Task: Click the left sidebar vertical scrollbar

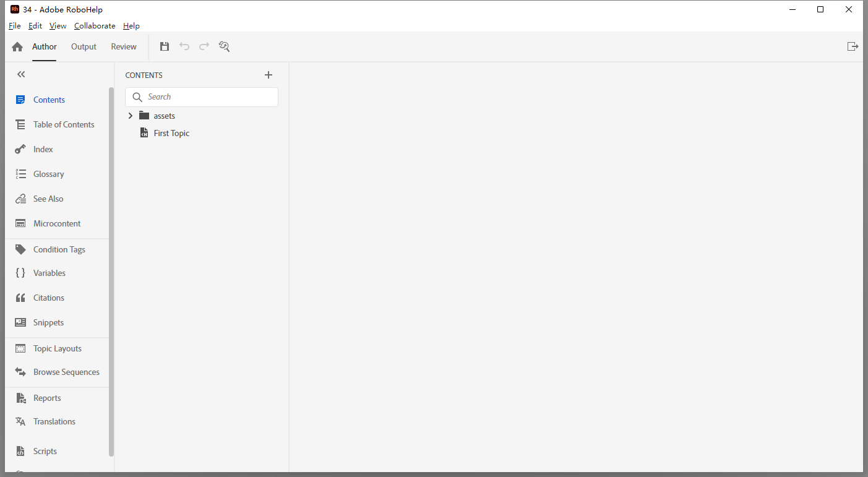Action: pyautogui.click(x=111, y=272)
